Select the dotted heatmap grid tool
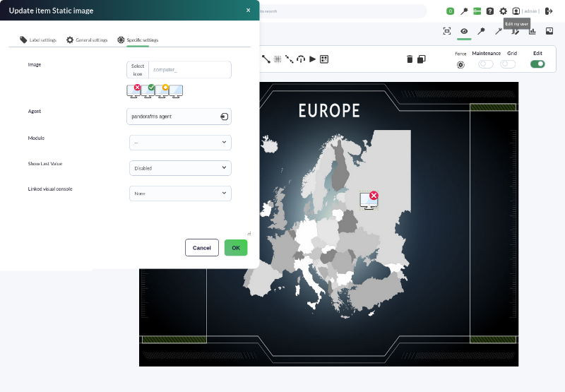Viewport: 565px width, 392px height. 278,59
